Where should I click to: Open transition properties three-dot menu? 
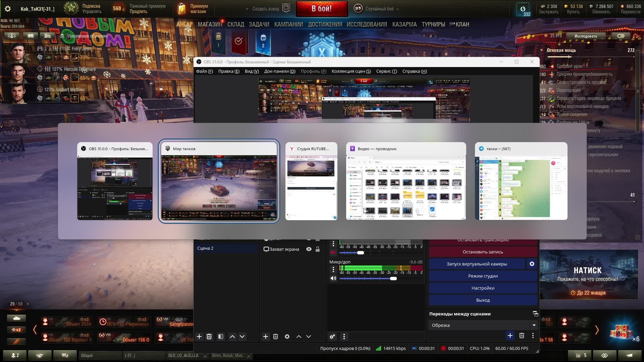coord(533,336)
